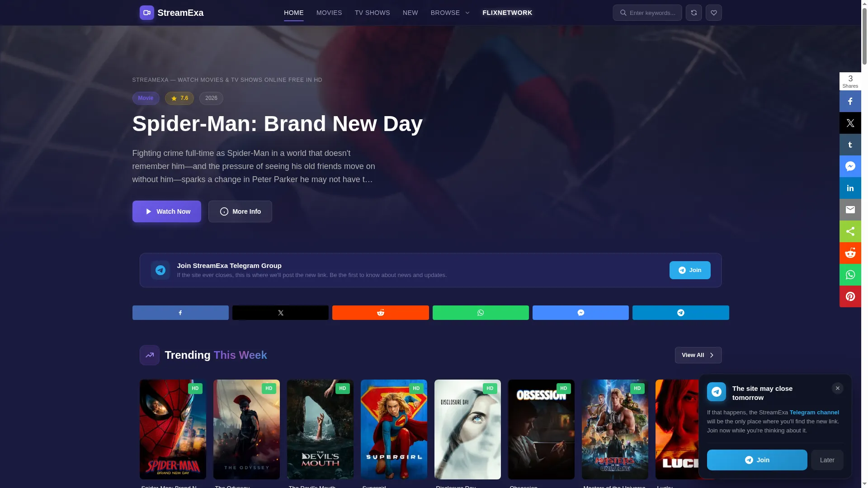
Task: Close the site may close popup
Action: [838, 388]
